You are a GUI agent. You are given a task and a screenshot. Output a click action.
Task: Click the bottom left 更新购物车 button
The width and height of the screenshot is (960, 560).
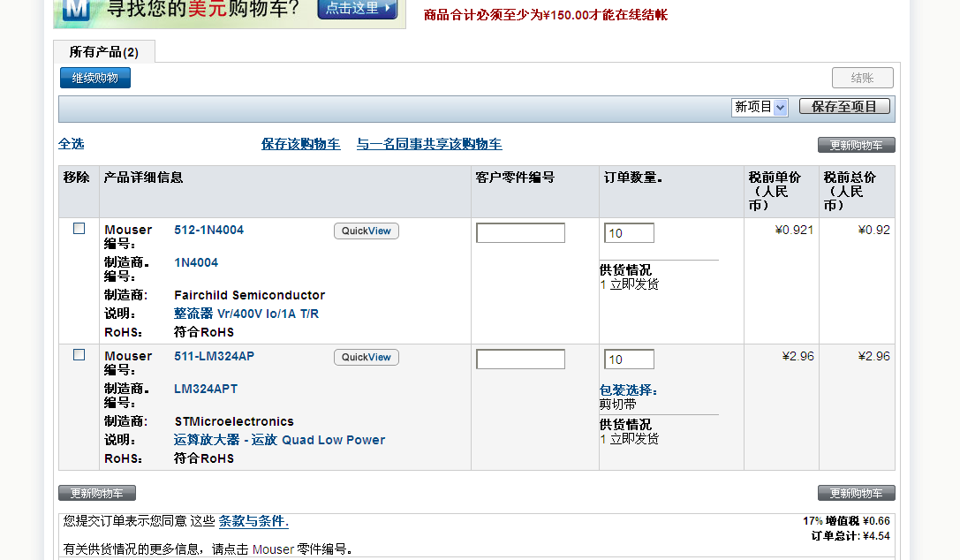[x=97, y=493]
